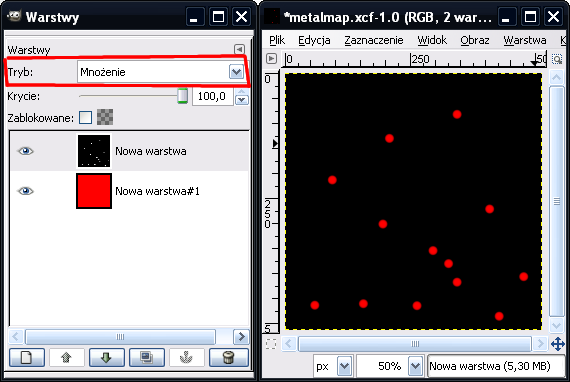Open the Tryb blend mode dropdown showing Mnożenie
Screen dimensions: 570x382
click(x=162, y=72)
